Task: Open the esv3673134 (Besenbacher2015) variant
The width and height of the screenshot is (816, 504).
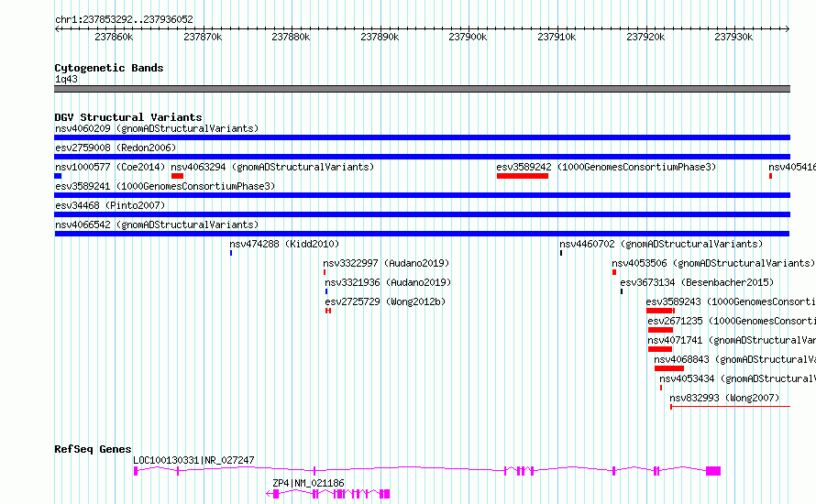Action: tap(697, 282)
